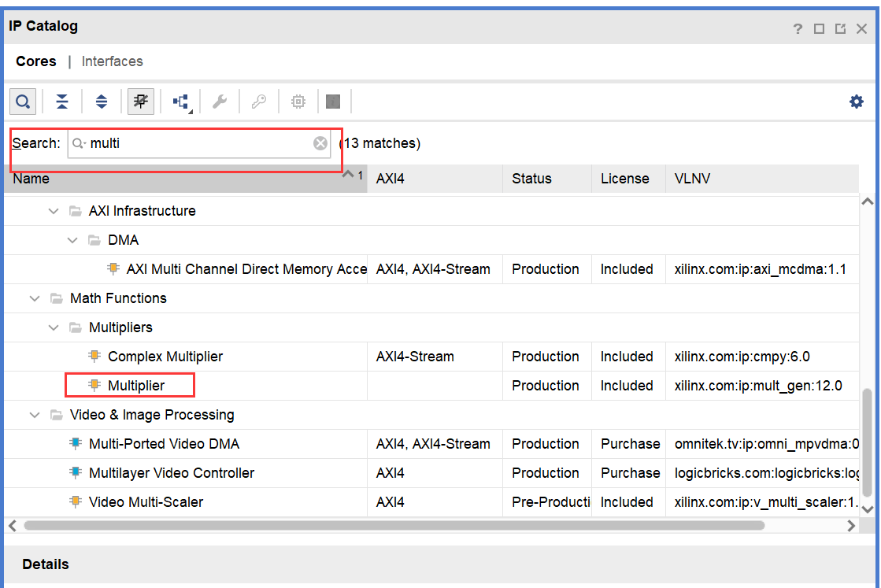Click the Video & Image Processing label
881x588 pixels.
152,415
